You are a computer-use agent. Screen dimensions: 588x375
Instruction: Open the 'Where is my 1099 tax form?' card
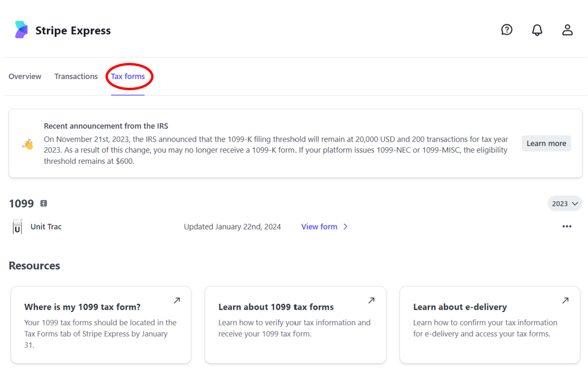click(101, 325)
